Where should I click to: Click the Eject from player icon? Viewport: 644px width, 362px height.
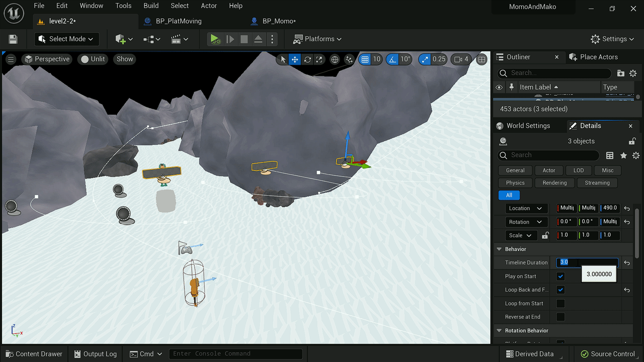click(x=258, y=39)
